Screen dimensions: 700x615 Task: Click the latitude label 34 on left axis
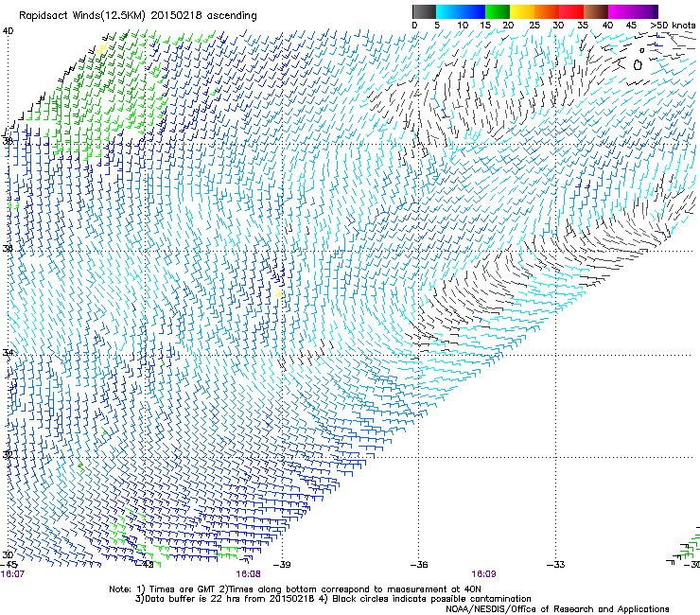[x=8, y=352]
